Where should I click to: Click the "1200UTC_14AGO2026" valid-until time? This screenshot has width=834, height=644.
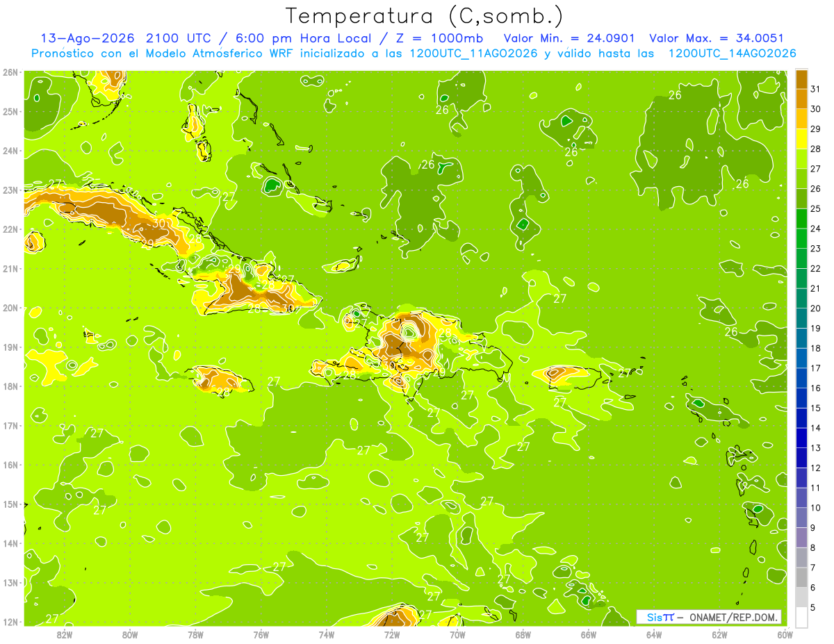[x=732, y=53]
